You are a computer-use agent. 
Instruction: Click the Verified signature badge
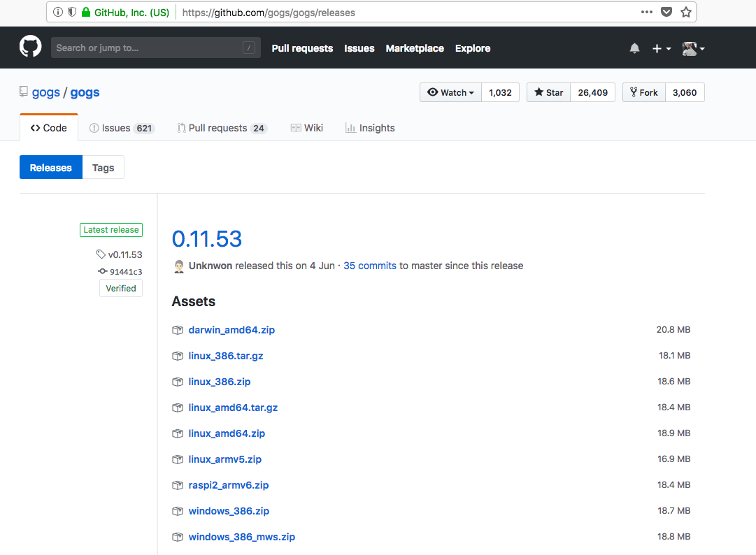coord(121,288)
